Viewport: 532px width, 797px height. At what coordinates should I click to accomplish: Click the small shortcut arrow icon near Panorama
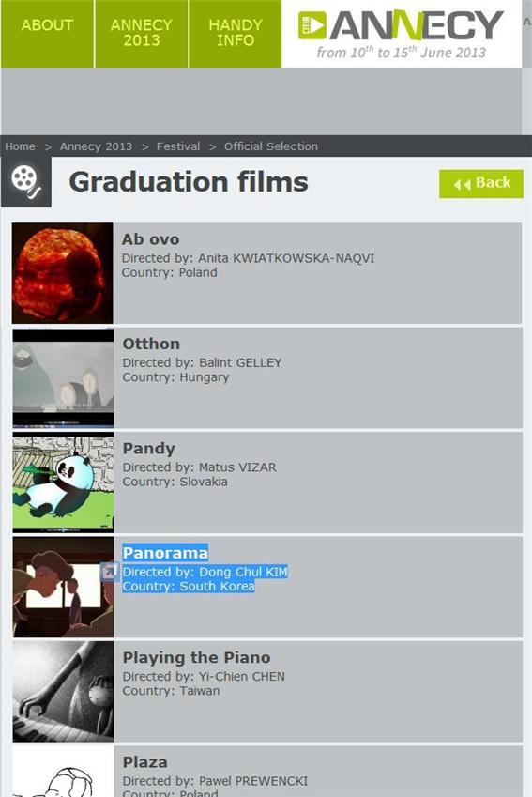click(x=109, y=572)
